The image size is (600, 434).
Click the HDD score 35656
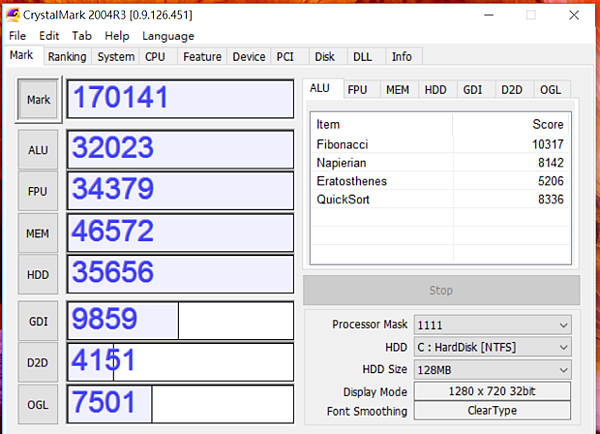pos(181,274)
